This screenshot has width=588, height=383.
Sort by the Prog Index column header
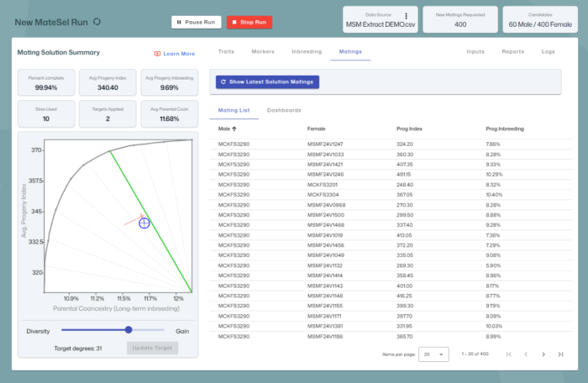[x=409, y=129]
